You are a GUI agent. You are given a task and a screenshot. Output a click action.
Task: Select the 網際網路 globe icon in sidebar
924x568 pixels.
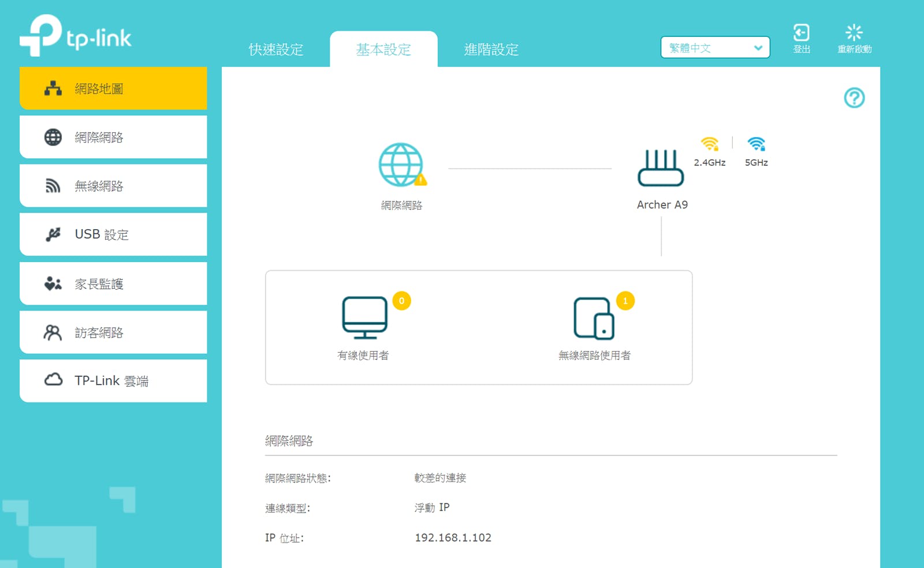tap(53, 136)
